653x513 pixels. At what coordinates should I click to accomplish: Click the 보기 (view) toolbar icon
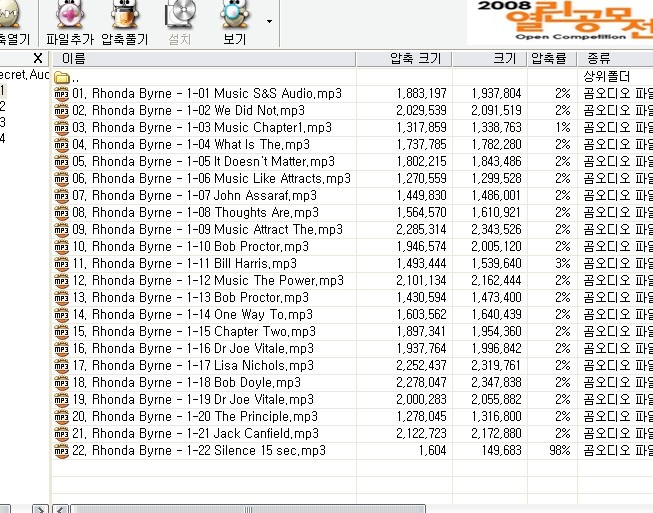tap(234, 16)
